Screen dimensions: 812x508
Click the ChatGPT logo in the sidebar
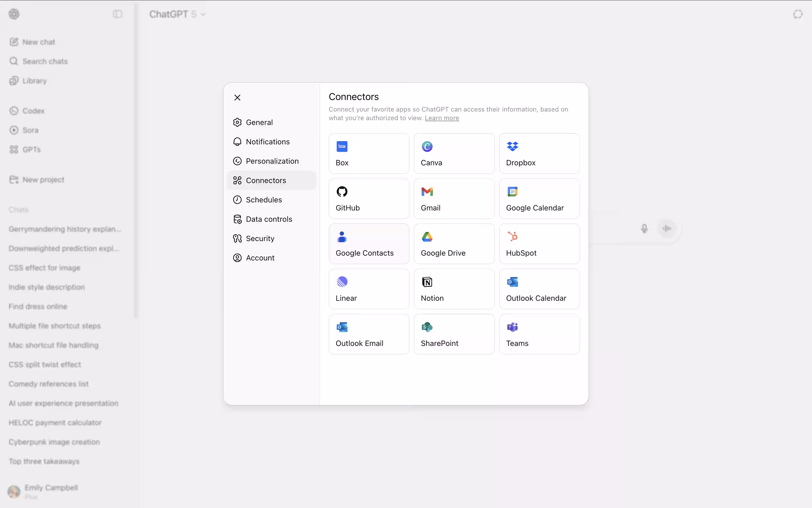[x=14, y=14]
